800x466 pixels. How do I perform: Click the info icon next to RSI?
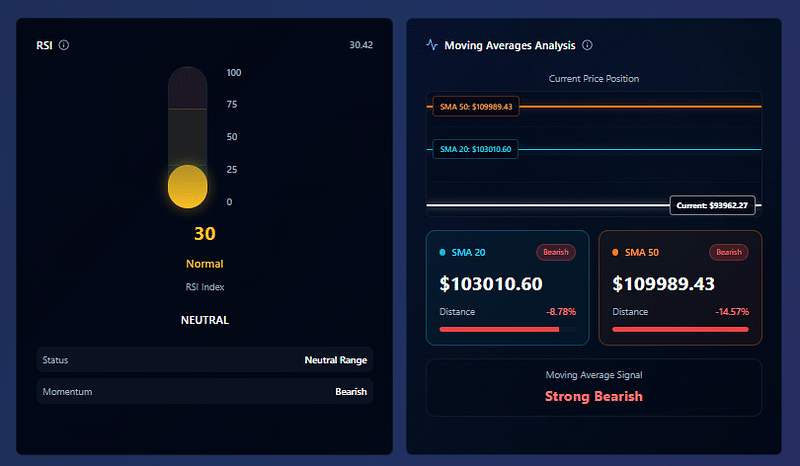(64, 45)
